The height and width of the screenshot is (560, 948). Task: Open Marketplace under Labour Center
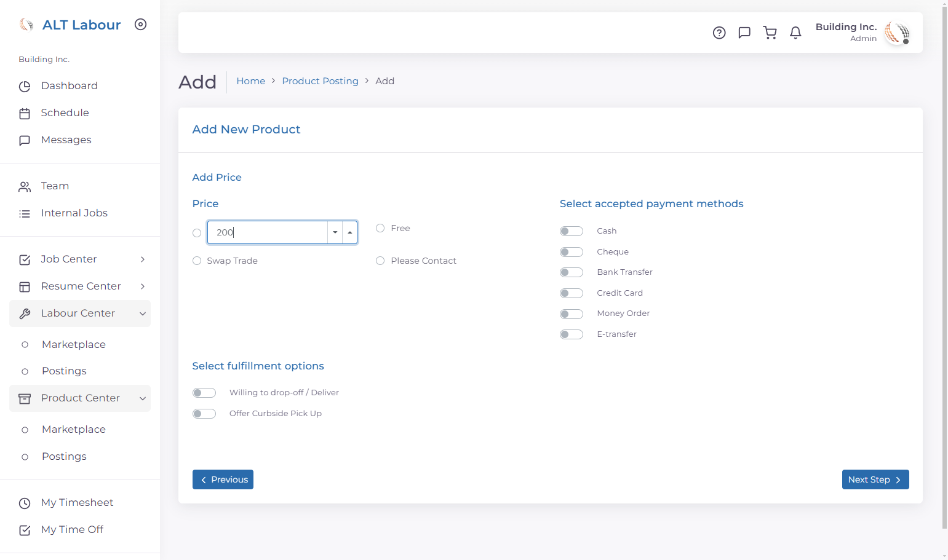point(74,344)
